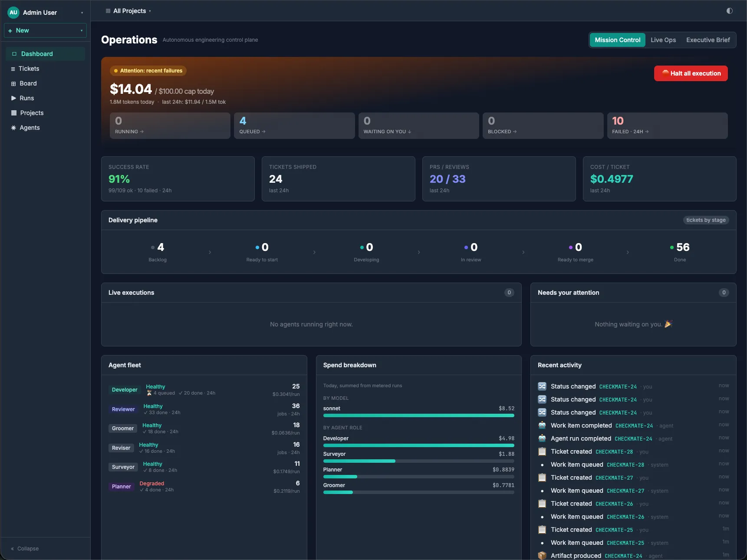Click the Ticket created CHECKMATE-26 clipboard icon
The image size is (747, 560).
pyautogui.click(x=542, y=504)
